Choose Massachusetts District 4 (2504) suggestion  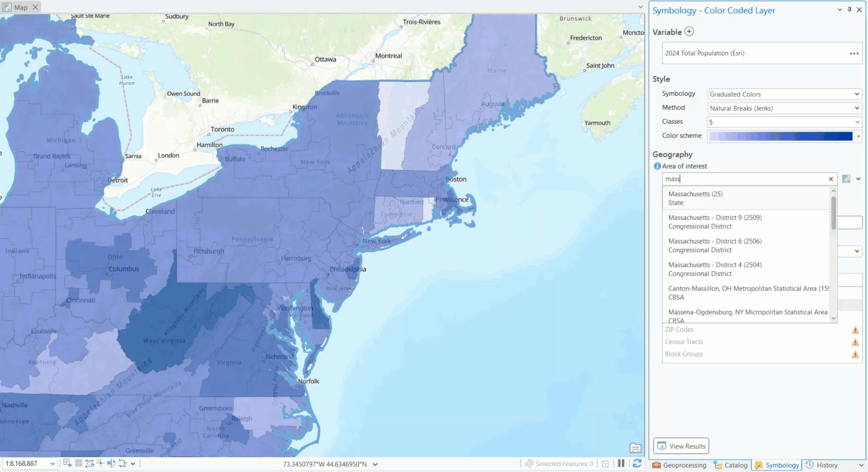pyautogui.click(x=746, y=269)
